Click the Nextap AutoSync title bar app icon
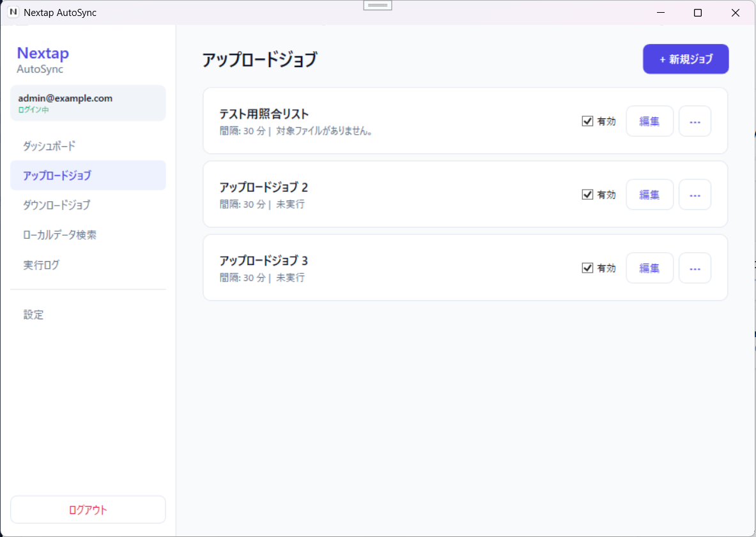Viewport: 756px width, 537px height. coord(13,12)
